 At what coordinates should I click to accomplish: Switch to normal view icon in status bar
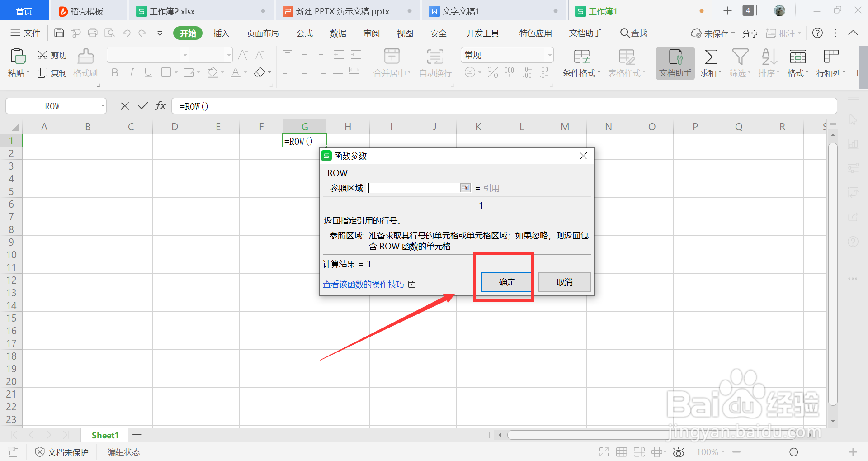622,452
